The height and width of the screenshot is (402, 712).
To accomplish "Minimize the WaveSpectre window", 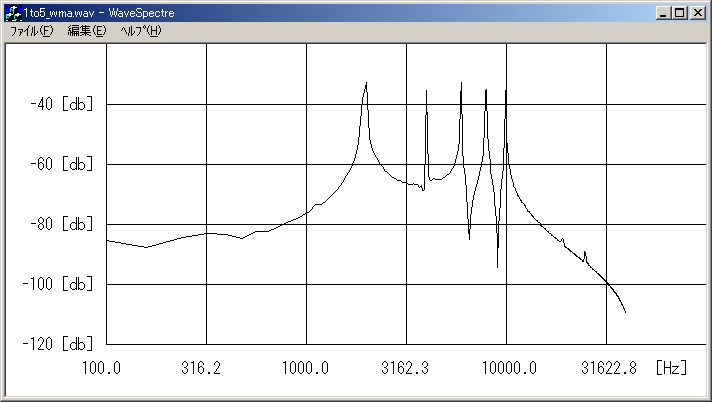I will pyautogui.click(x=663, y=13).
